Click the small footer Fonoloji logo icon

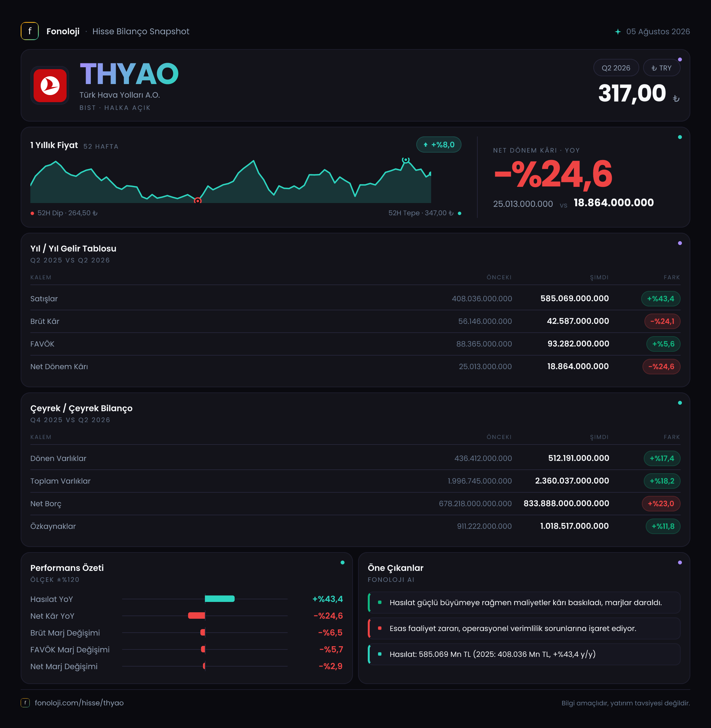(x=25, y=702)
